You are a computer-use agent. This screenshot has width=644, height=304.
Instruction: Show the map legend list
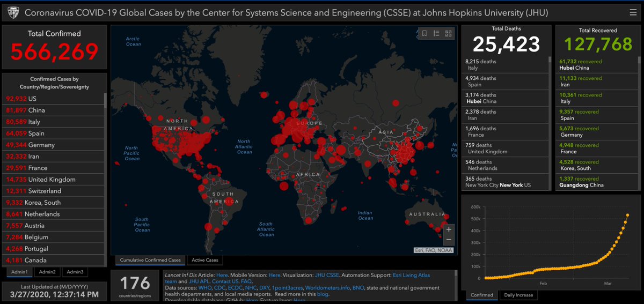tap(436, 33)
